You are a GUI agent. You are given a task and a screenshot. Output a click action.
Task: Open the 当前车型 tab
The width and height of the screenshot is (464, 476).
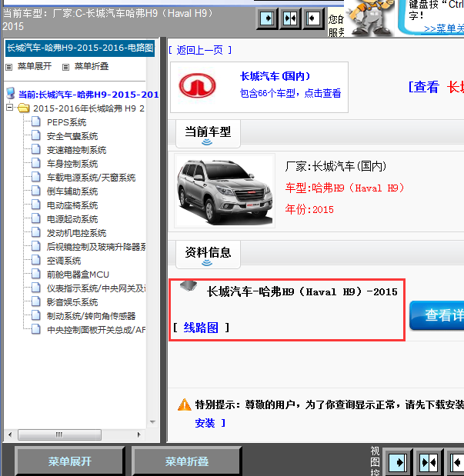coord(209,134)
